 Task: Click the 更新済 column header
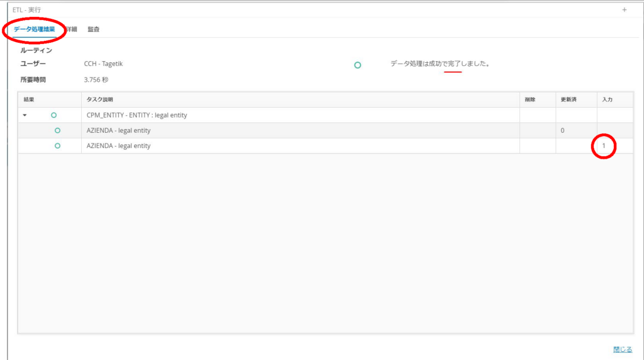(x=568, y=99)
